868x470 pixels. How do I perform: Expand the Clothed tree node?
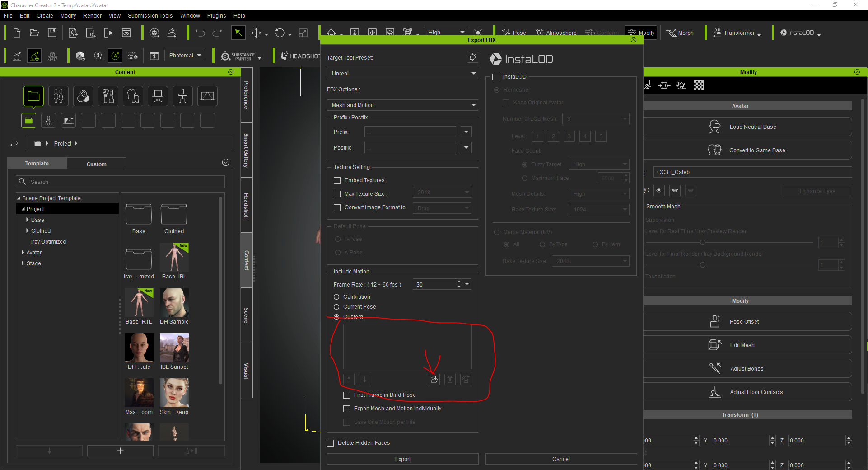coord(28,230)
